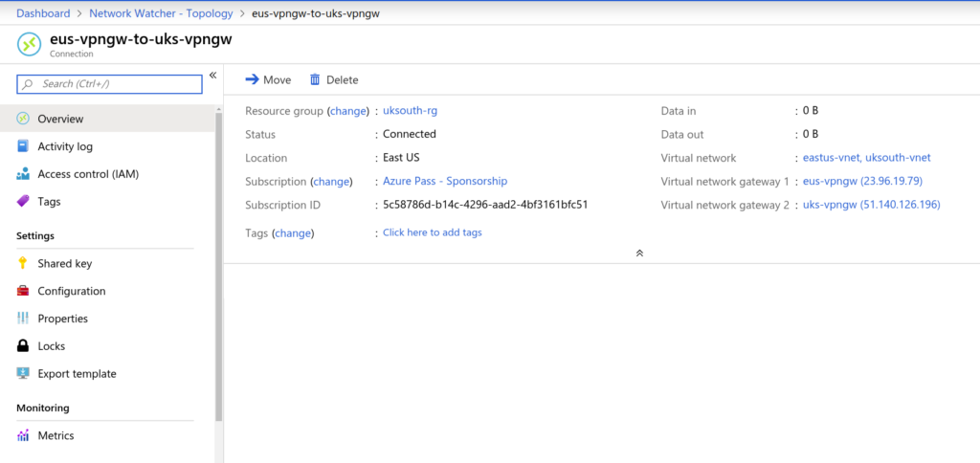Image resolution: width=980 pixels, height=463 pixels.
Task: Open the Properties menu item
Action: 62,318
